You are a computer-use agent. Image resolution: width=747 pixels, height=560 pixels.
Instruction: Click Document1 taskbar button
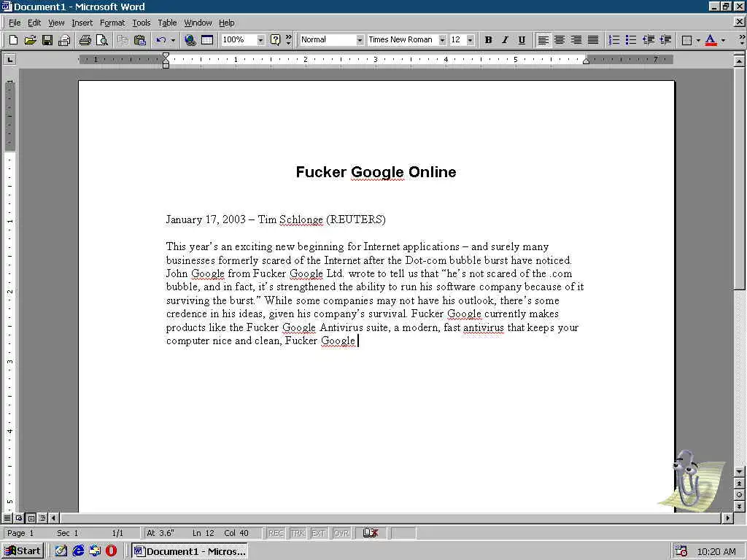pyautogui.click(x=190, y=551)
